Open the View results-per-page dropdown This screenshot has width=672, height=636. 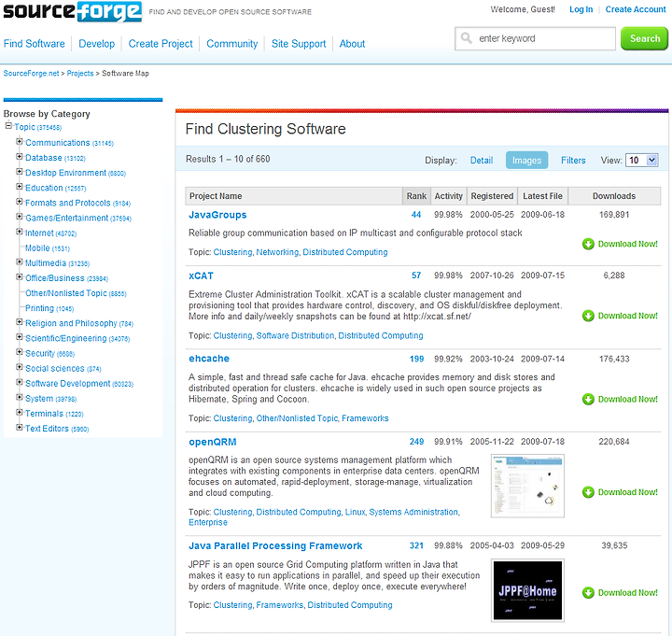[641, 161]
